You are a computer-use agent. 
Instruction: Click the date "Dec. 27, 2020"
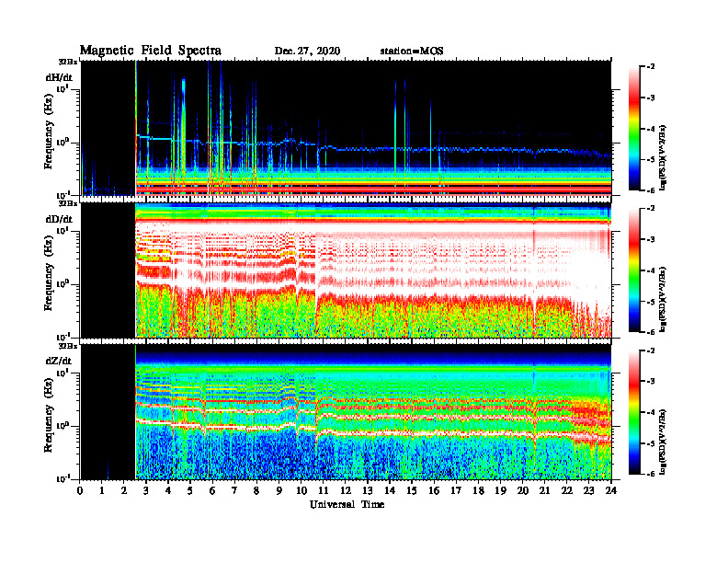click(x=307, y=52)
